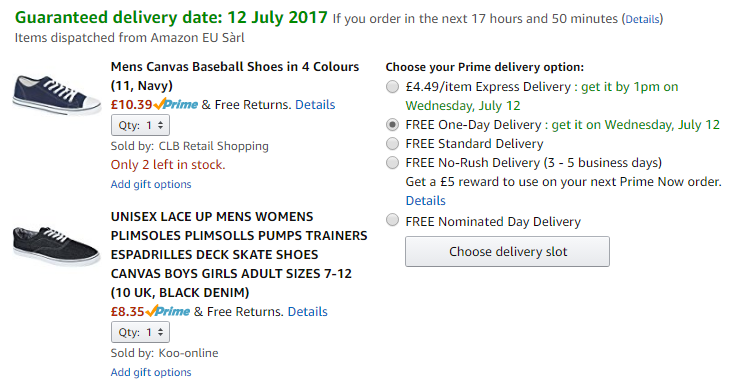Image resolution: width=750 pixels, height=390 pixels.
Task: Click the Choose delivery slot button
Action: [x=507, y=251]
